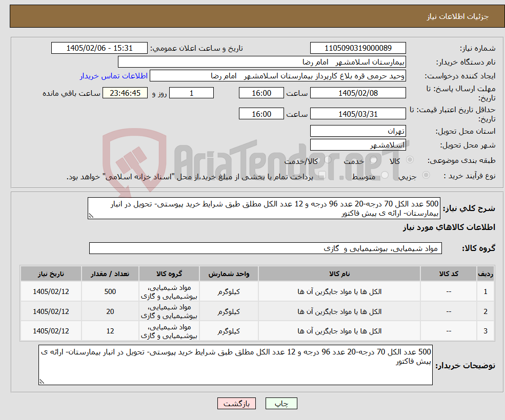
Task: Click the price validity date 1405/03/31 field
Action: coord(358,114)
